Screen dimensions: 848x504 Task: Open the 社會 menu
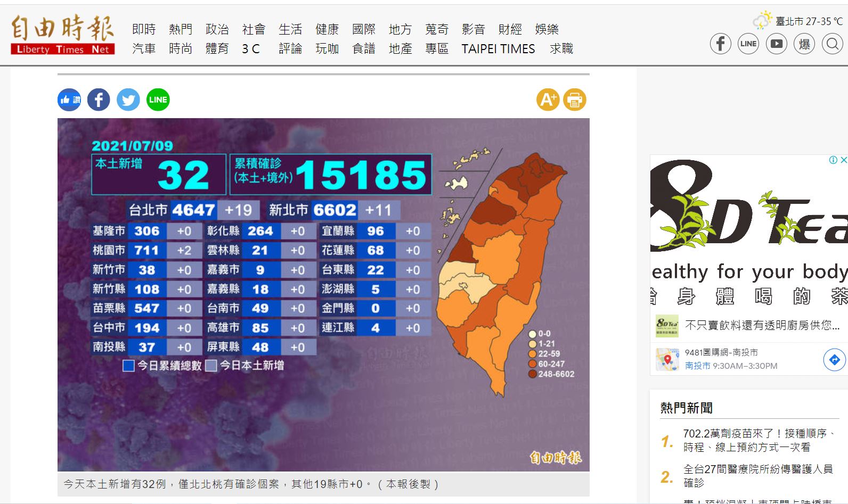[x=254, y=29]
